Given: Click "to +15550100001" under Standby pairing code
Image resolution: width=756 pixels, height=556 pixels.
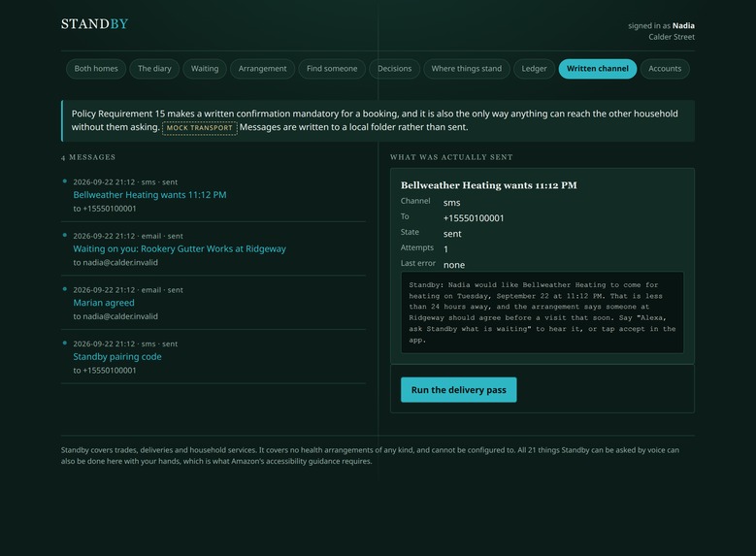Looking at the screenshot, I should coord(105,371).
